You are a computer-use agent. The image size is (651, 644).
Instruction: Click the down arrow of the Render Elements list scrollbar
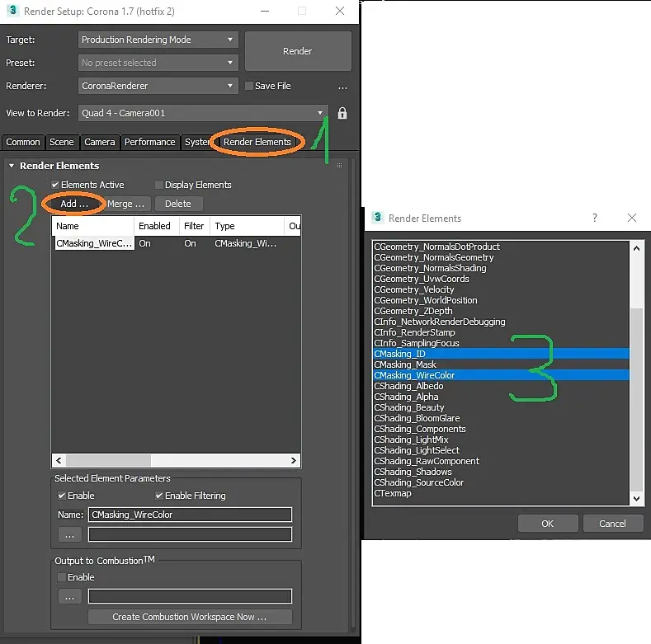pos(636,499)
